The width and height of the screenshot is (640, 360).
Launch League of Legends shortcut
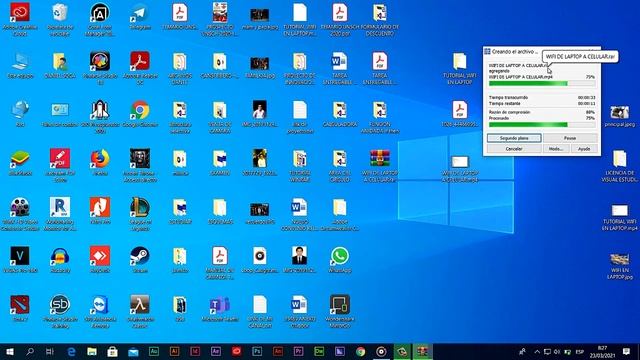140,214
